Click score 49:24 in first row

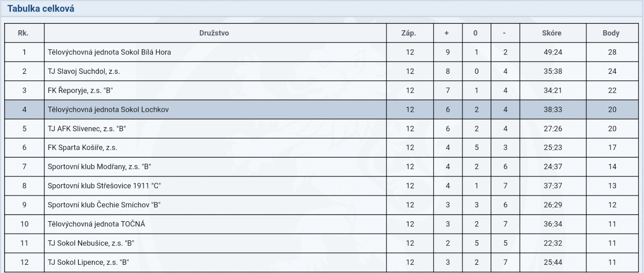pyautogui.click(x=553, y=52)
